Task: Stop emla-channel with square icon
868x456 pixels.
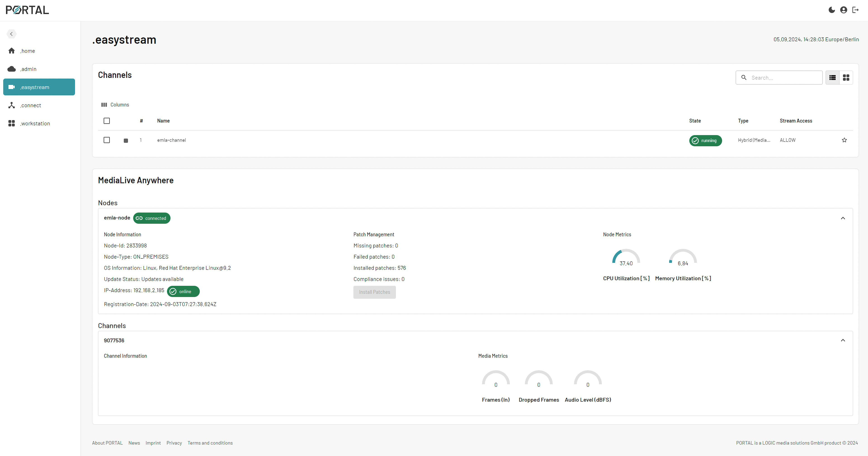Action: pyautogui.click(x=126, y=140)
